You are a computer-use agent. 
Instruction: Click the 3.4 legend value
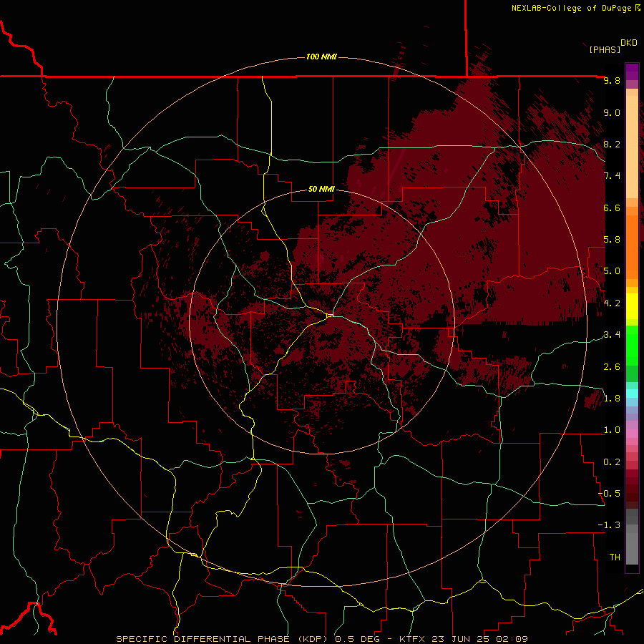click(612, 335)
